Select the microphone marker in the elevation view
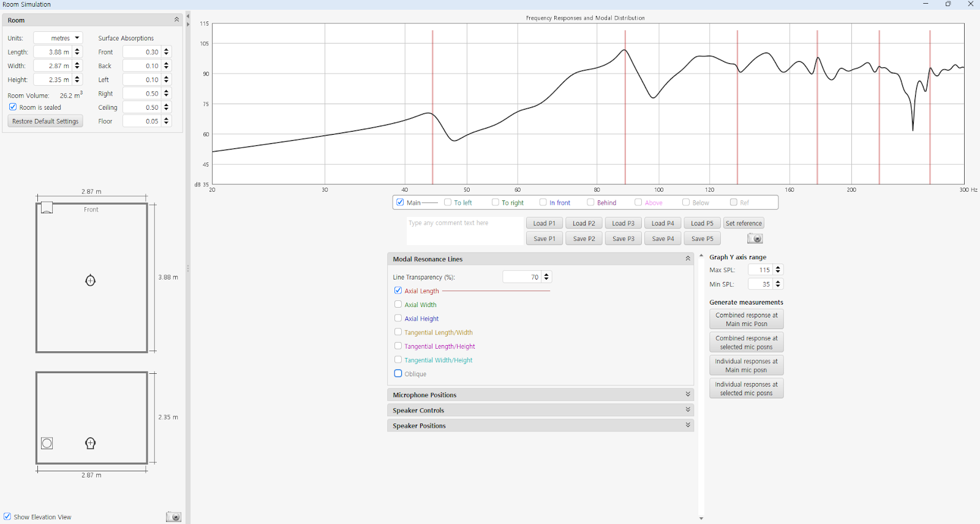Screen dimensions: 980x524 click(90, 443)
